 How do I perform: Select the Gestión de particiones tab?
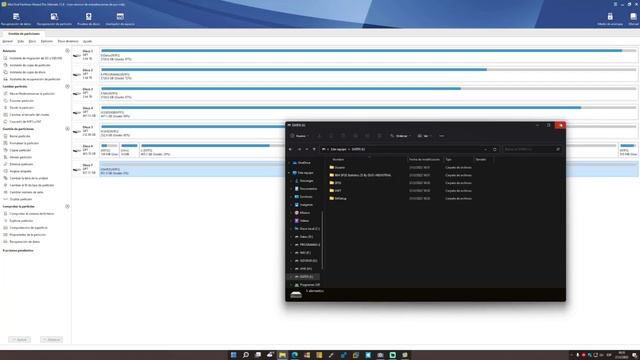click(x=24, y=34)
